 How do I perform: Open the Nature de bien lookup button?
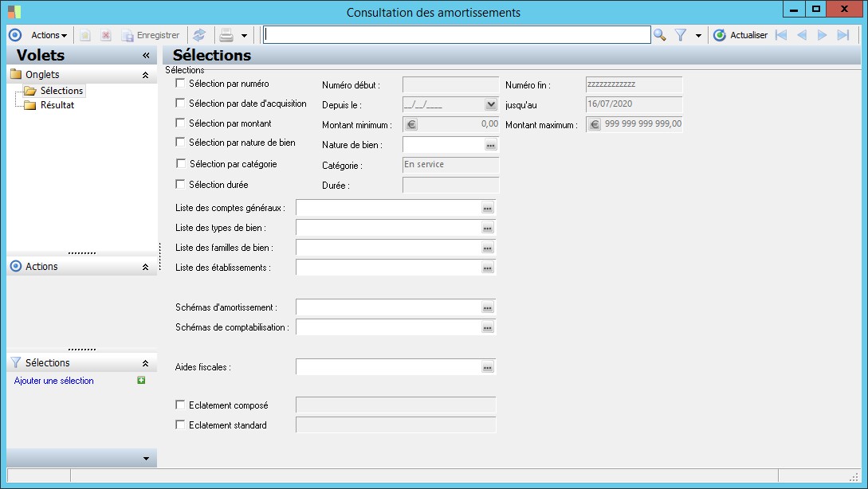(490, 145)
